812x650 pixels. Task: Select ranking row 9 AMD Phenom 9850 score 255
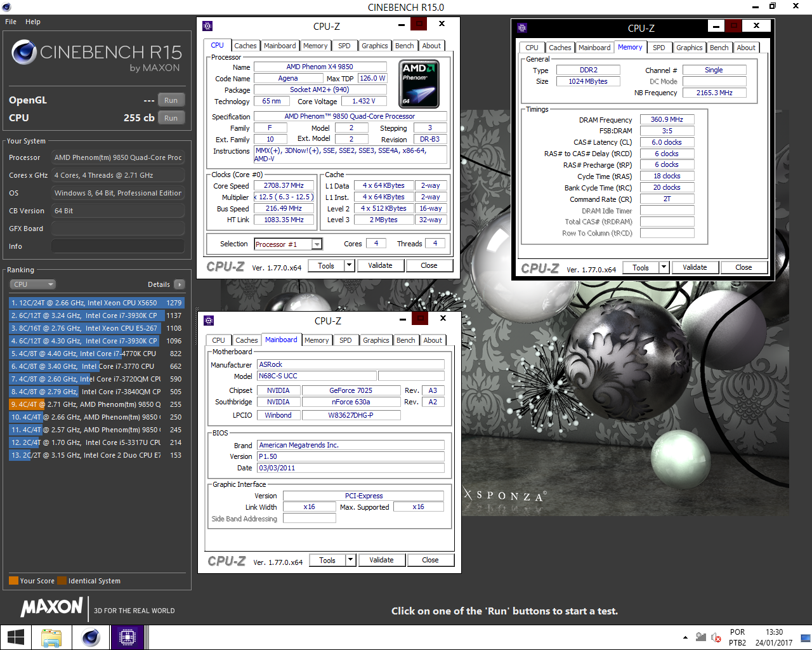tap(96, 404)
